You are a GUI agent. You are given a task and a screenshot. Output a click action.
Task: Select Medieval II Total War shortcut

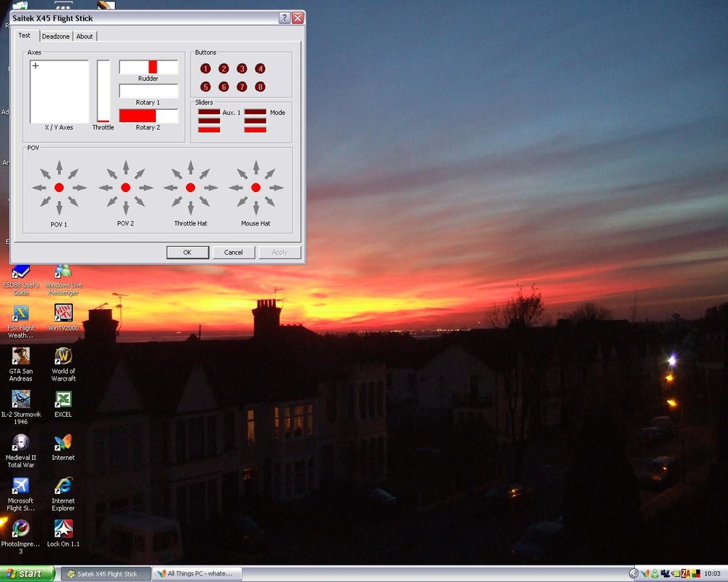coord(21,450)
